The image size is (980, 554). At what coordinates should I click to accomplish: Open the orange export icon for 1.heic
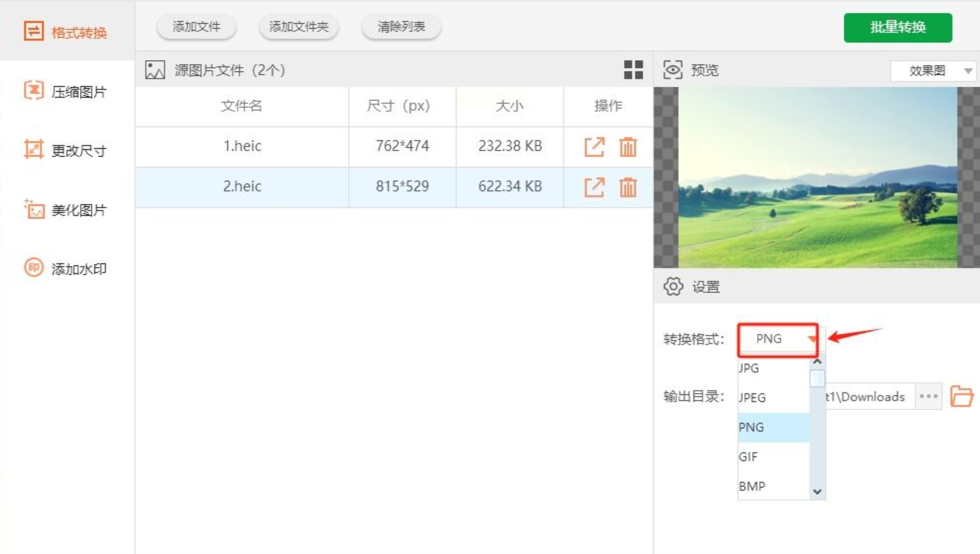[594, 147]
